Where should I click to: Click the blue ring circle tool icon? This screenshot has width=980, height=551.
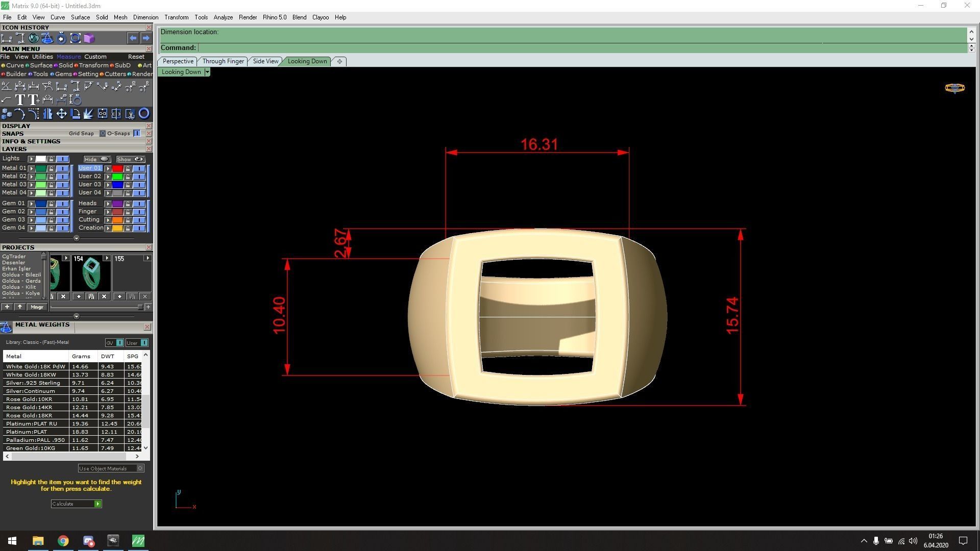click(x=144, y=113)
